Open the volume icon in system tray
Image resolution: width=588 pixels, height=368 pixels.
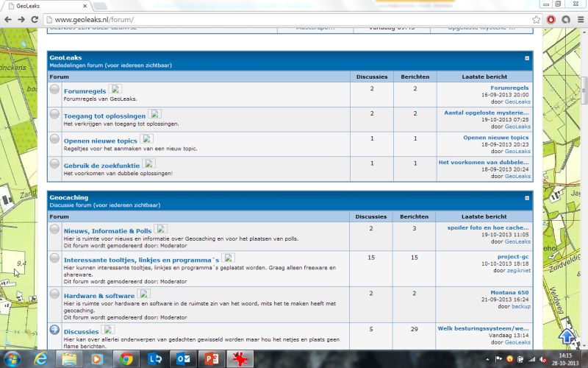click(542, 360)
